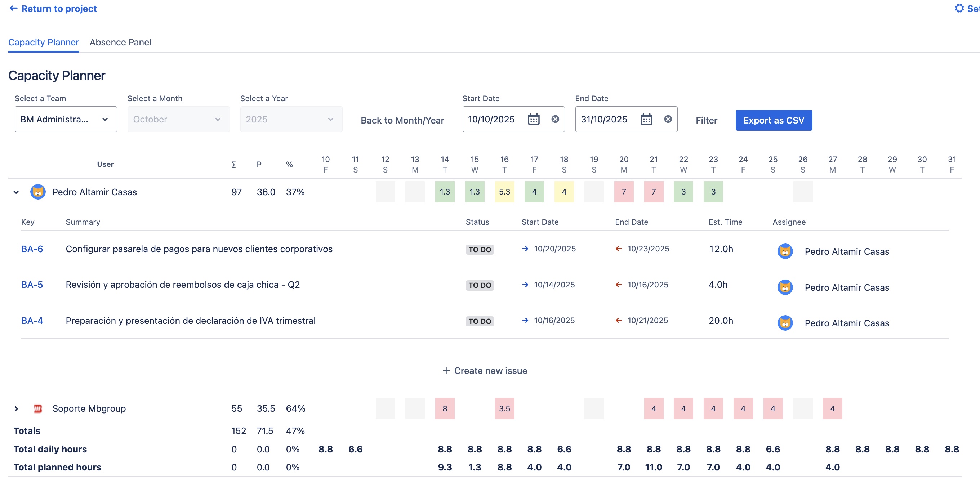Click TO DO status on BA-6 row
This screenshot has width=980, height=487.
480,250
